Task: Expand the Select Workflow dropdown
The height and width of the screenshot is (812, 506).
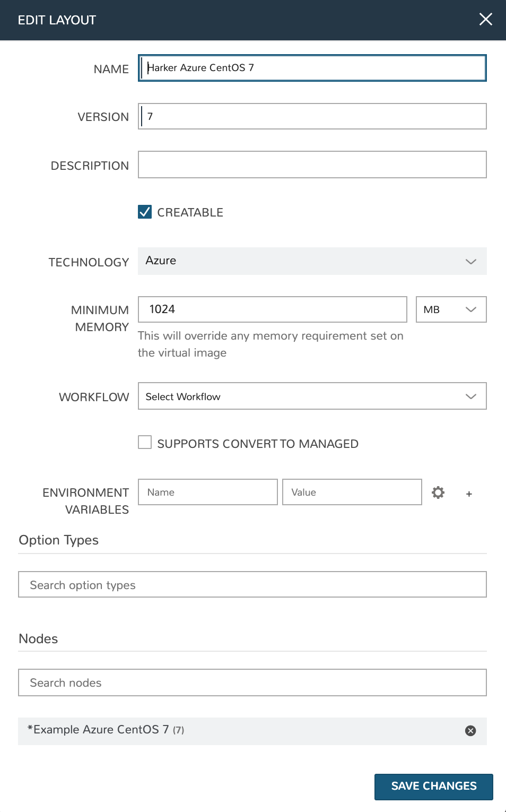Action: (x=312, y=396)
